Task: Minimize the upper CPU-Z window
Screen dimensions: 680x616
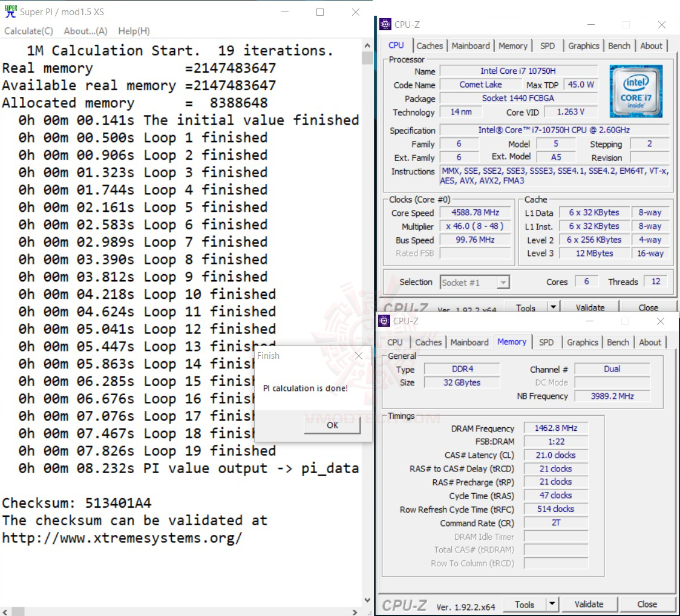Action: [x=590, y=25]
